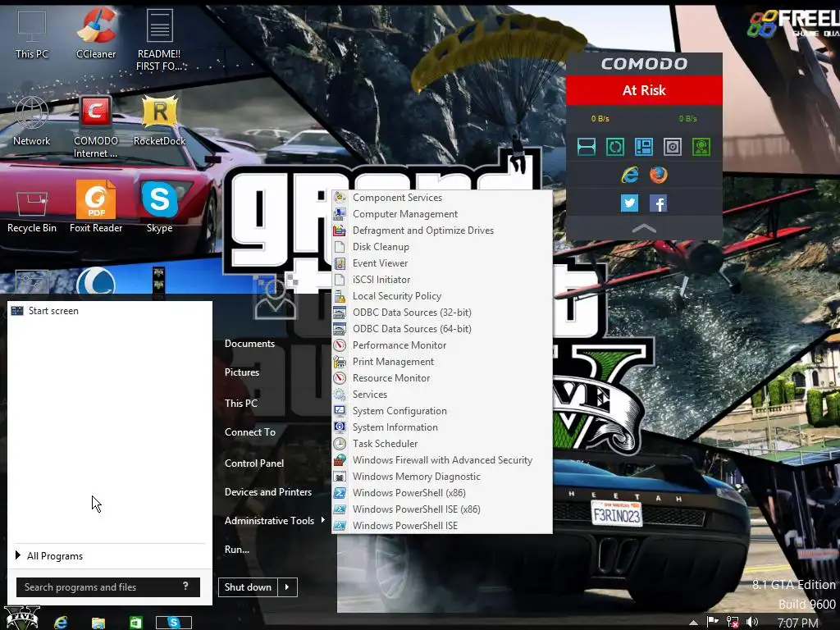
Task: Click the COMODO widget update arrows icon
Action: 615,147
